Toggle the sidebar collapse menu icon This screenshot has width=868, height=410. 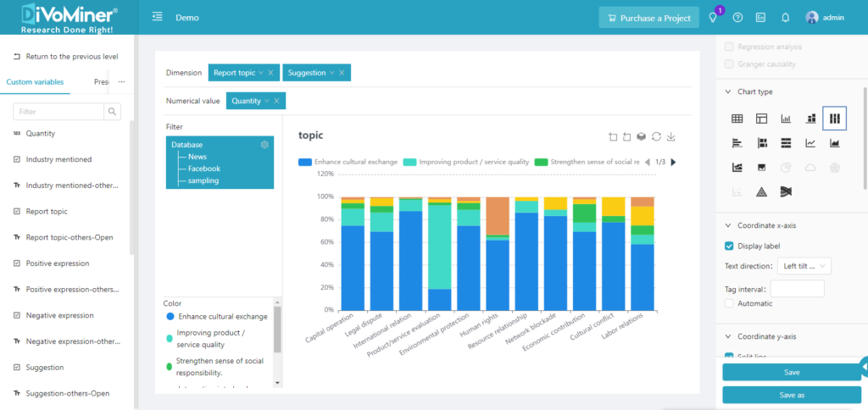157,17
